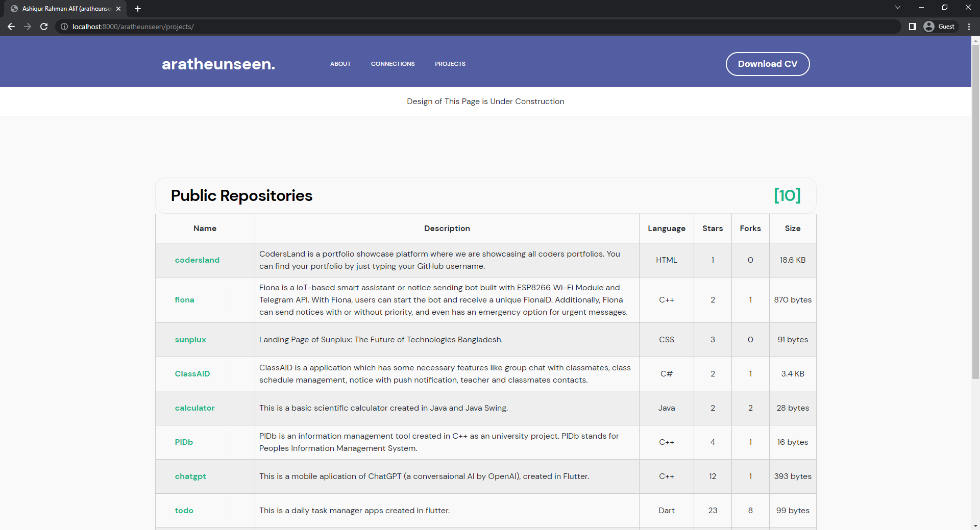
Task: Select the ABOUT navigation item
Action: (x=340, y=64)
